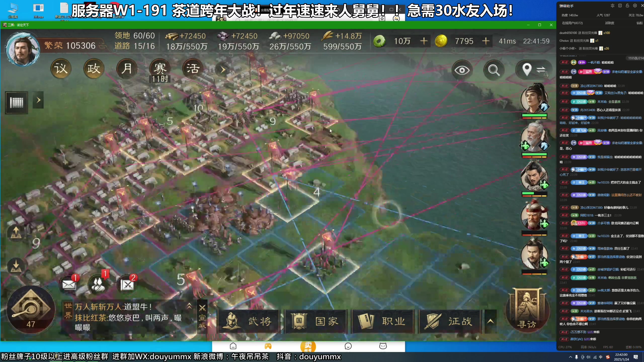Click danmaku helper lock icon

pos(627,6)
